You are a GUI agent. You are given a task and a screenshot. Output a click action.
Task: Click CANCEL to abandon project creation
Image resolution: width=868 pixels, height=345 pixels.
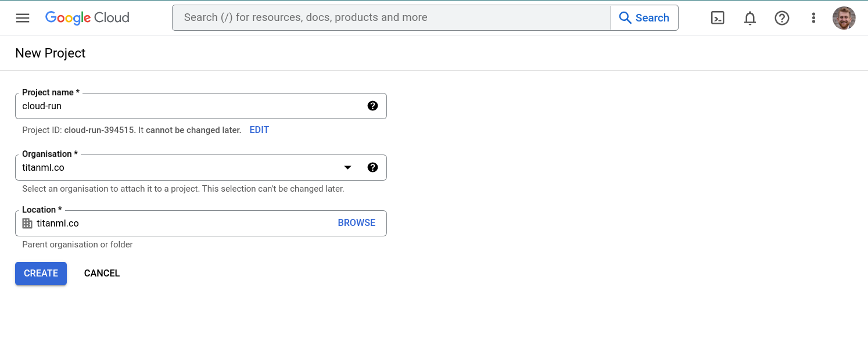[x=102, y=273]
